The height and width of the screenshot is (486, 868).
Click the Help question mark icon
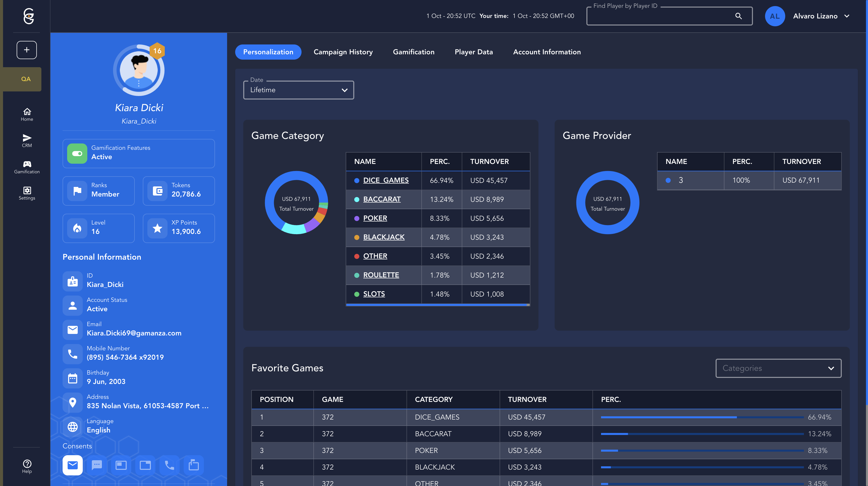pos(27,467)
